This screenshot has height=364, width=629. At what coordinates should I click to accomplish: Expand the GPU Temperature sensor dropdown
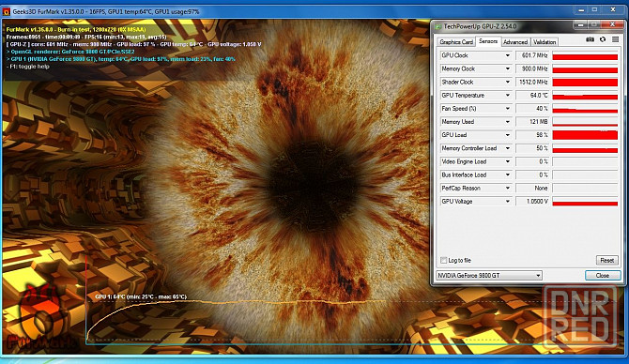[508, 96]
